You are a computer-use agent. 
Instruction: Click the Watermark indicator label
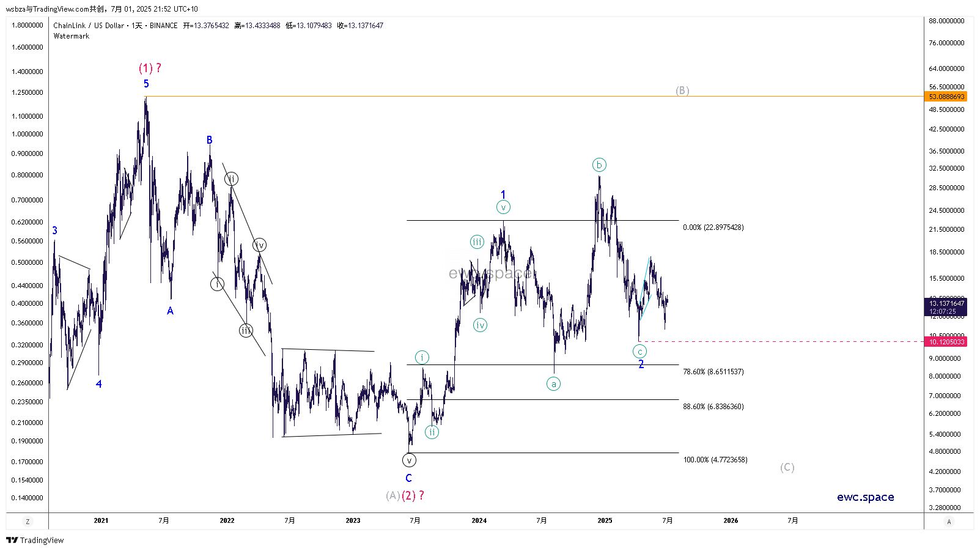pos(72,36)
